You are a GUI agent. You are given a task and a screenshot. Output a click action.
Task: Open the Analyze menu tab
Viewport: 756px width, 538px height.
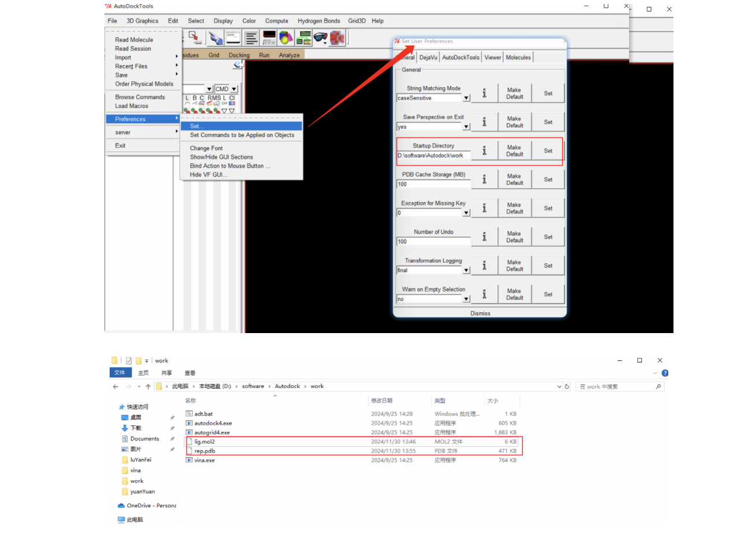[x=289, y=55]
